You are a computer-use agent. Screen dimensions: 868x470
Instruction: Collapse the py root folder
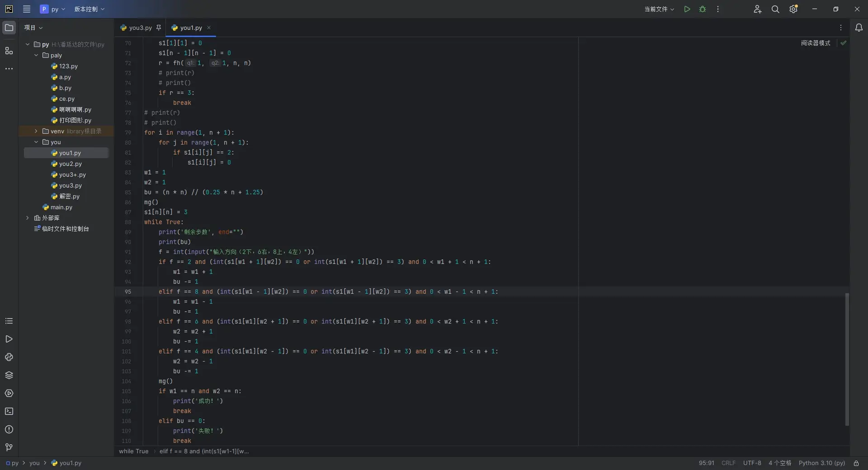tap(28, 44)
